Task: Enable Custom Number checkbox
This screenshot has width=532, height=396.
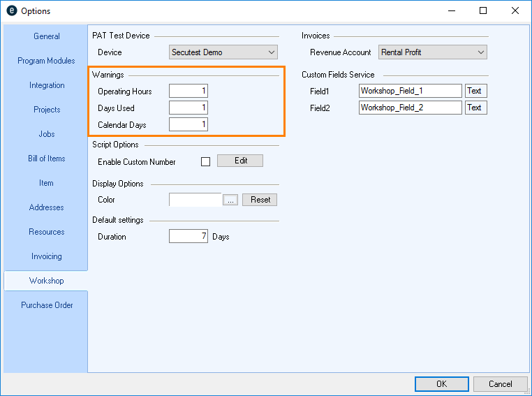Action: point(205,161)
